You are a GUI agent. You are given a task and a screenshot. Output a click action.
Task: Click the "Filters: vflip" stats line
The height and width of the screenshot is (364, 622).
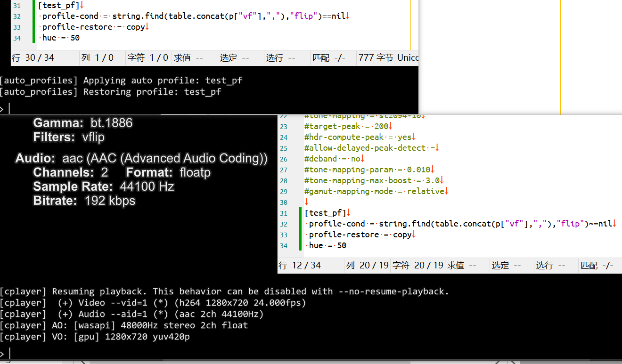[x=69, y=138]
